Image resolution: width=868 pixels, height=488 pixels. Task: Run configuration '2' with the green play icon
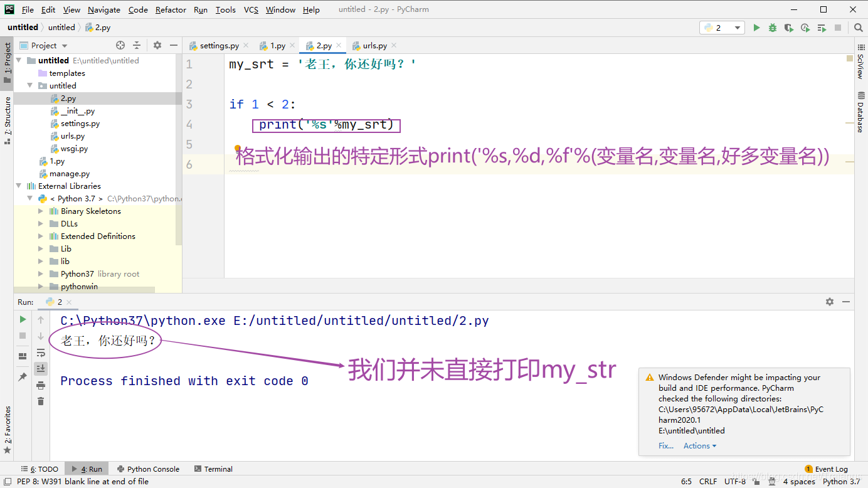click(756, 28)
